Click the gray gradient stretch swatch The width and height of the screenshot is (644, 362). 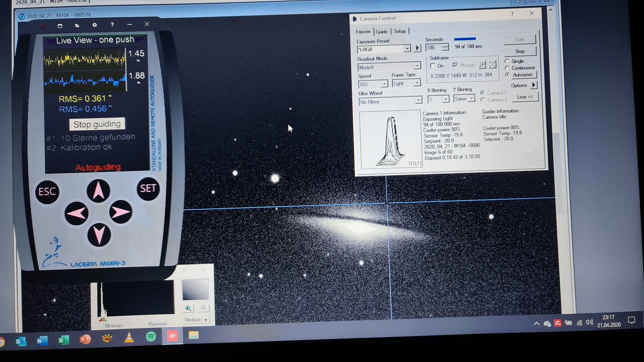pos(195,290)
